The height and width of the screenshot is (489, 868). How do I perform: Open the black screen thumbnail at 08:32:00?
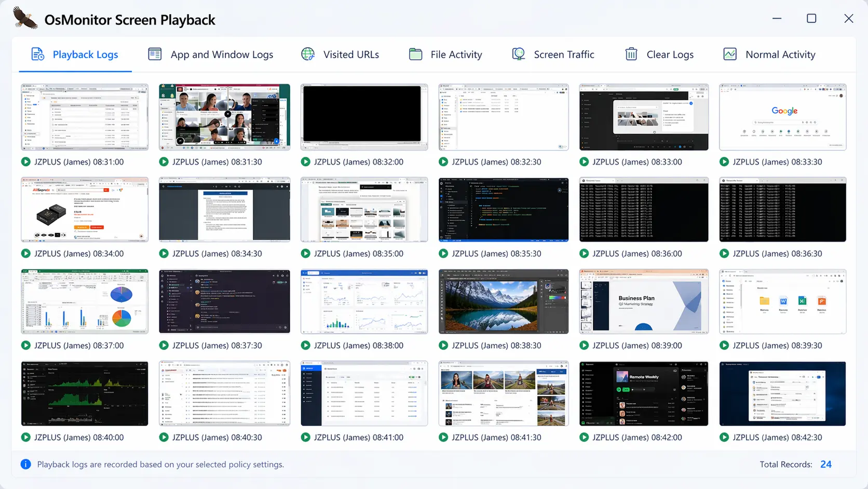click(x=364, y=117)
